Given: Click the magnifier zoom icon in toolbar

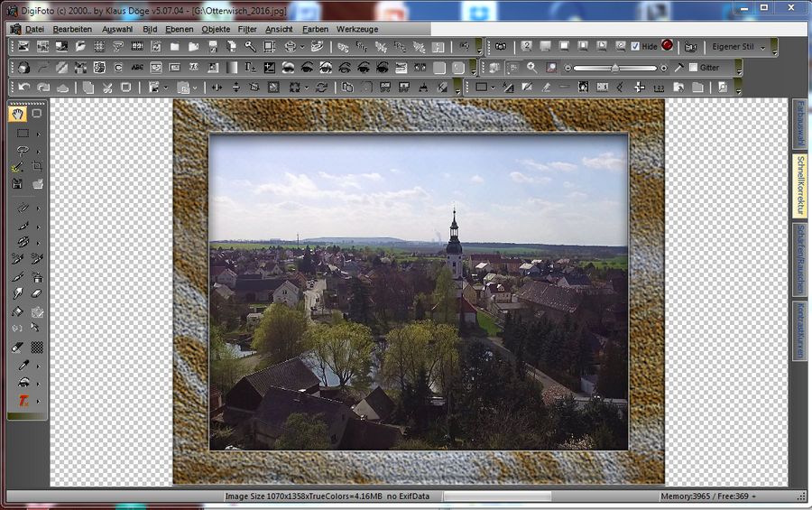Looking at the screenshot, I should pyautogui.click(x=531, y=68).
